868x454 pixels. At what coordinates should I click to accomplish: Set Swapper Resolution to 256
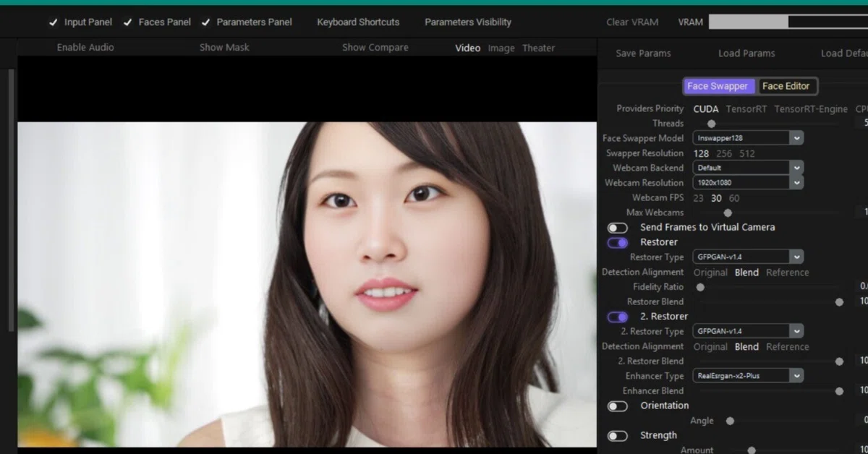coord(724,154)
